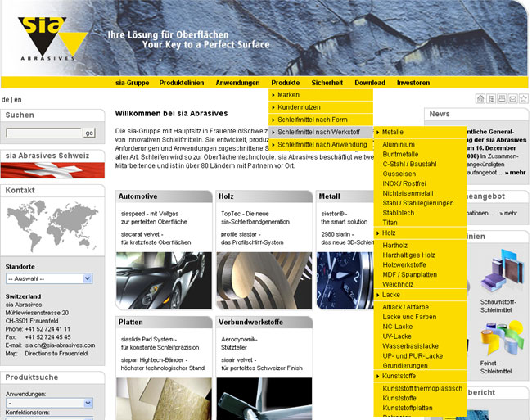Image resolution: width=532 pixels, height=420 pixels.
Task: Choose UP- und PUR-Lacke entry
Action: [413, 356]
